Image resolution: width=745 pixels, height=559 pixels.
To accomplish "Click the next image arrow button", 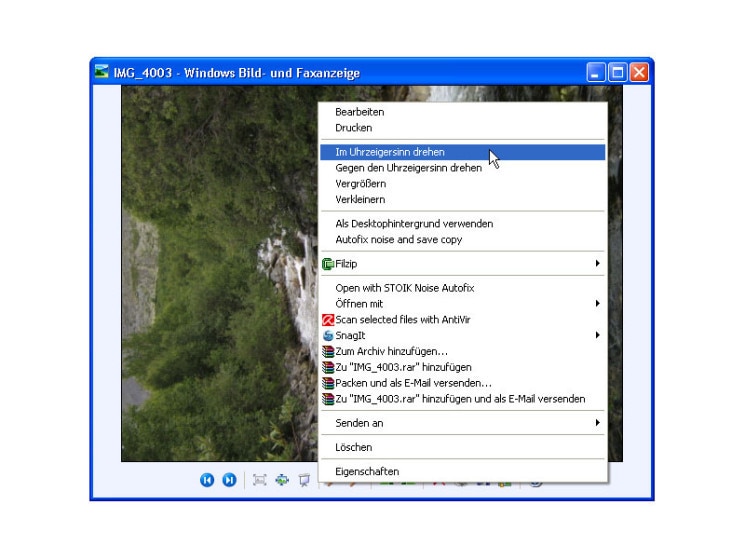I will tap(229, 480).
